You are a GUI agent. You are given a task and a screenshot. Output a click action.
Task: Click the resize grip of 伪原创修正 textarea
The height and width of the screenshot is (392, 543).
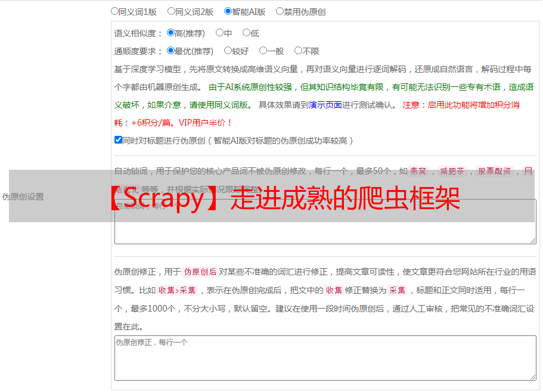[x=533, y=377]
